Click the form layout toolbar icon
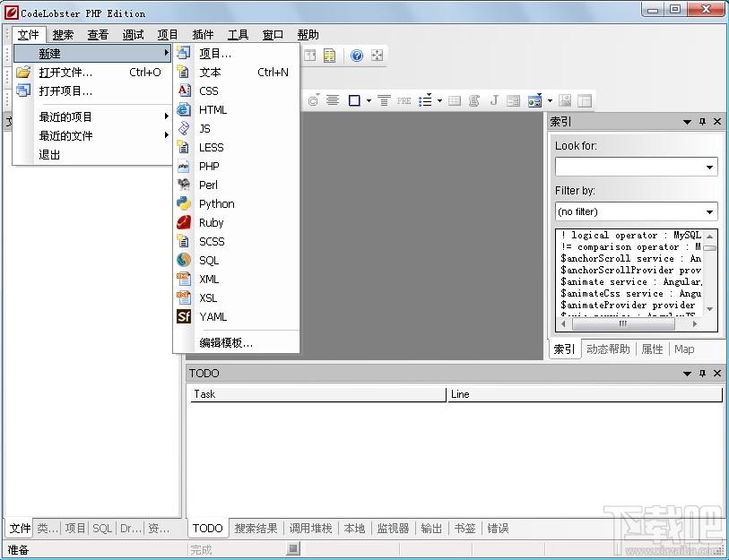The height and width of the screenshot is (560, 729). (x=513, y=100)
